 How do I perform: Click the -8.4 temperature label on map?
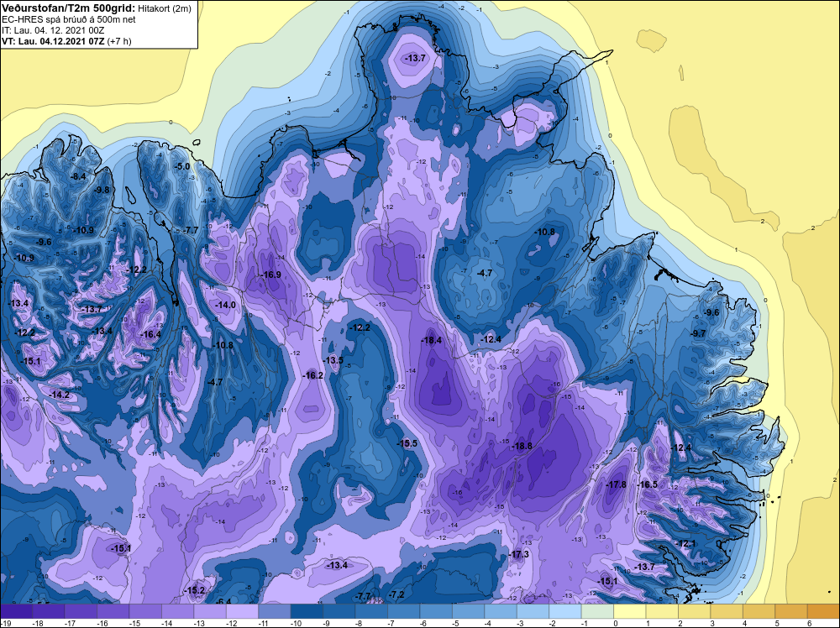pyautogui.click(x=79, y=176)
